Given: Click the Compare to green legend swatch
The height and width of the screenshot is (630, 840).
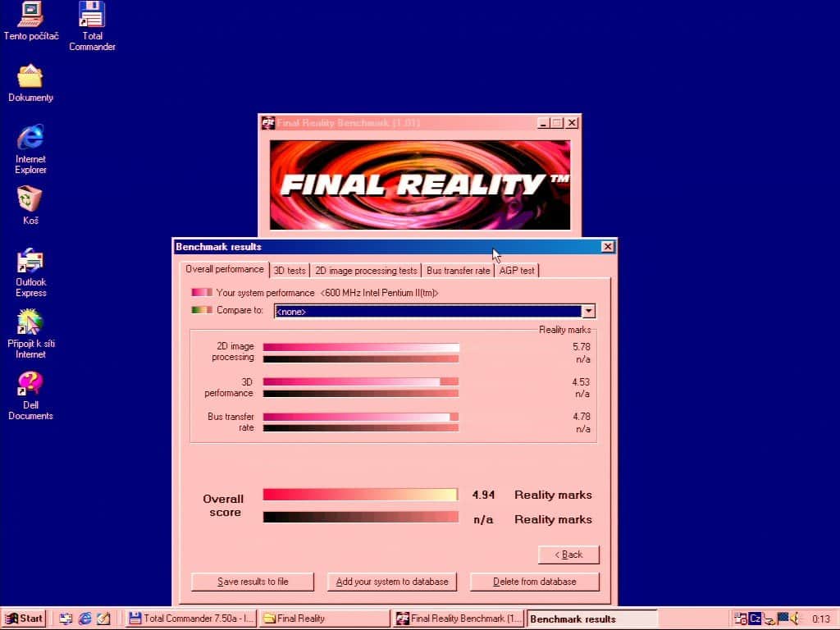Looking at the screenshot, I should click(x=202, y=309).
